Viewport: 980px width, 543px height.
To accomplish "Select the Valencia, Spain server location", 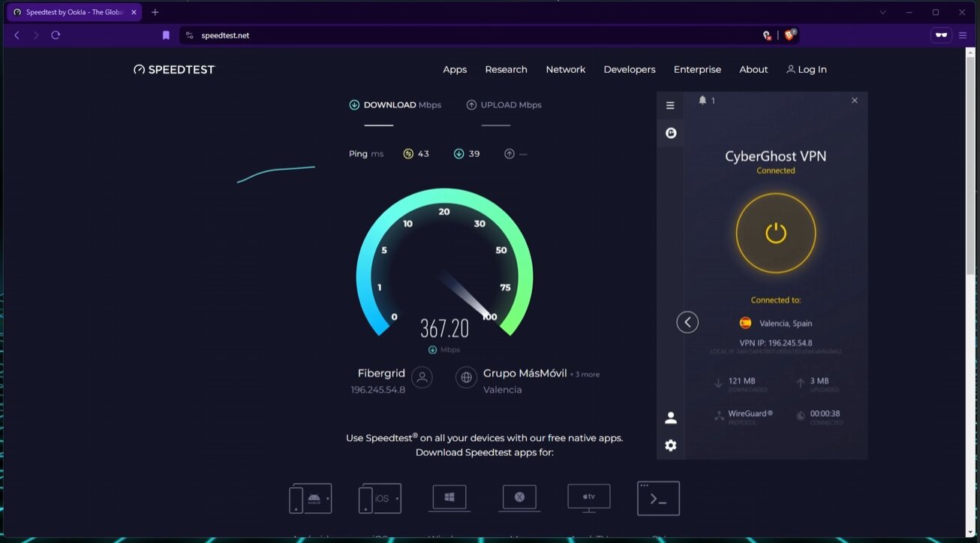I will (x=786, y=324).
